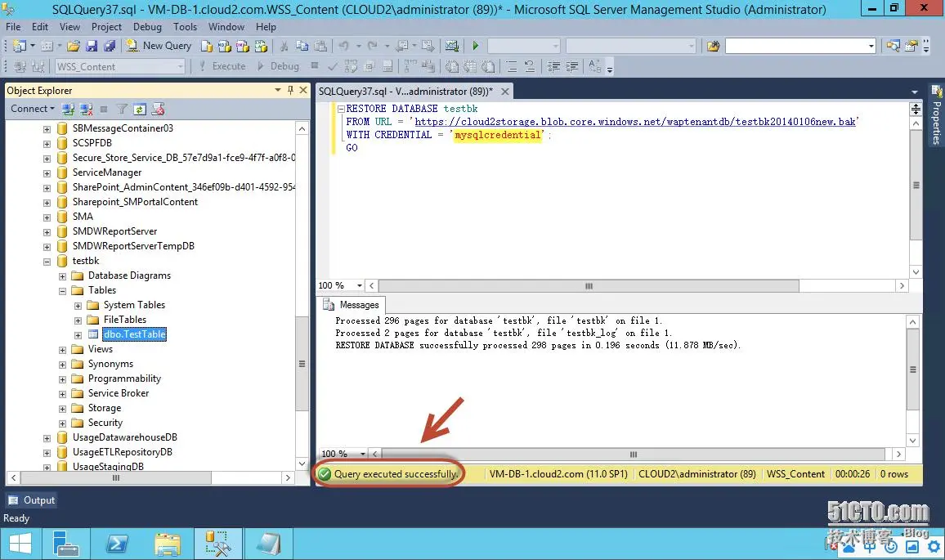Open the editor zoom 100 % dropdown

360,286
